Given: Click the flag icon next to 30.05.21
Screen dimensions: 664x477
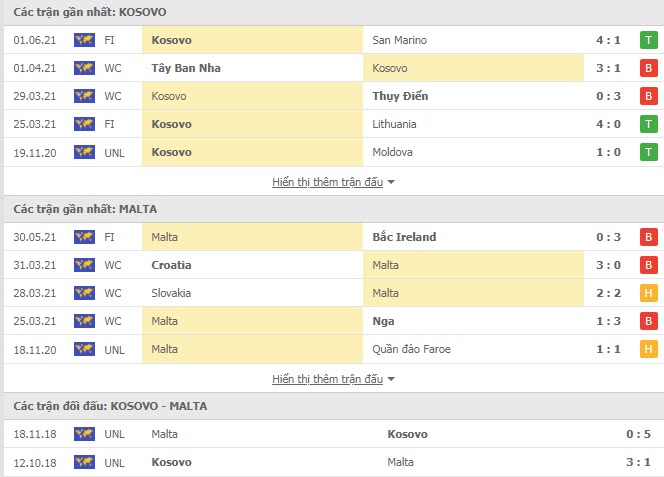Looking at the screenshot, I should [84, 237].
